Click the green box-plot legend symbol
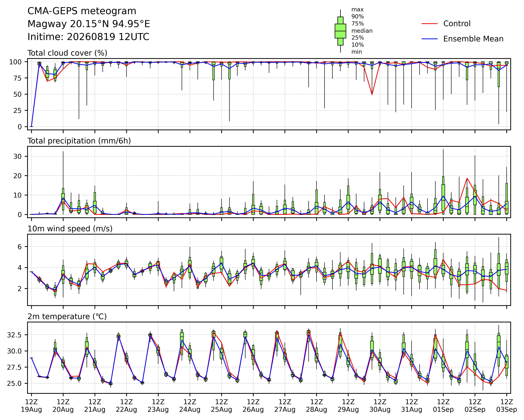The width and height of the screenshot is (524, 420). coord(340,31)
